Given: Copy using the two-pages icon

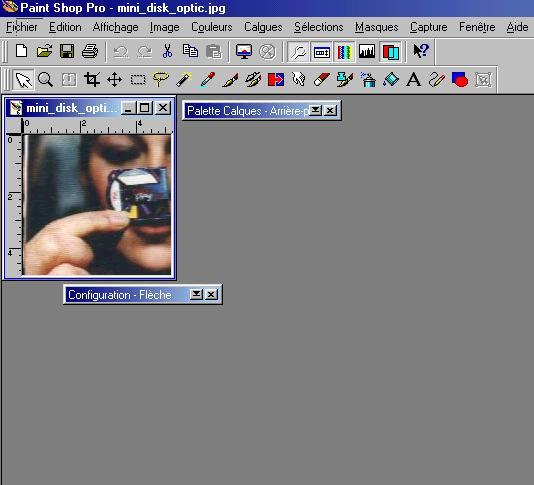Looking at the screenshot, I should pyautogui.click(x=190, y=51).
